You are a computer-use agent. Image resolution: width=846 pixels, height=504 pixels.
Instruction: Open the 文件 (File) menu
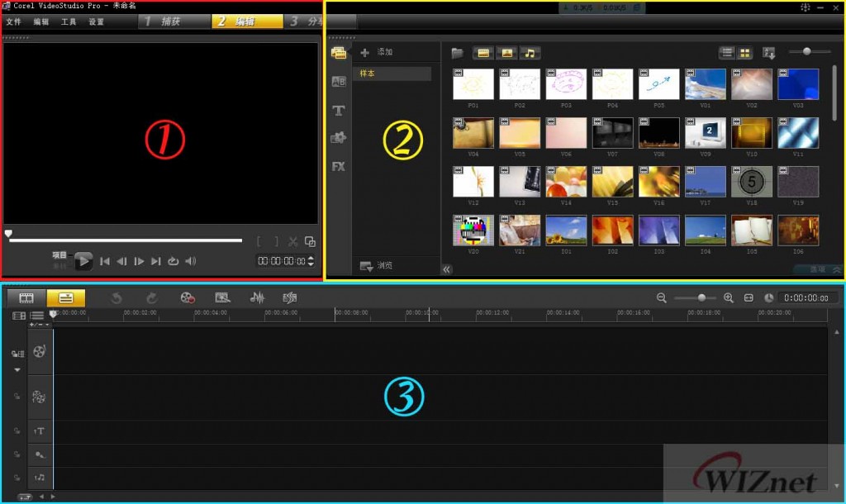point(13,21)
